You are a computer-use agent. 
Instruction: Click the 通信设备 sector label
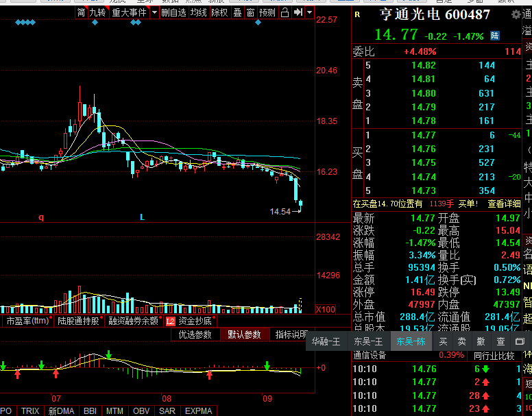click(x=369, y=355)
